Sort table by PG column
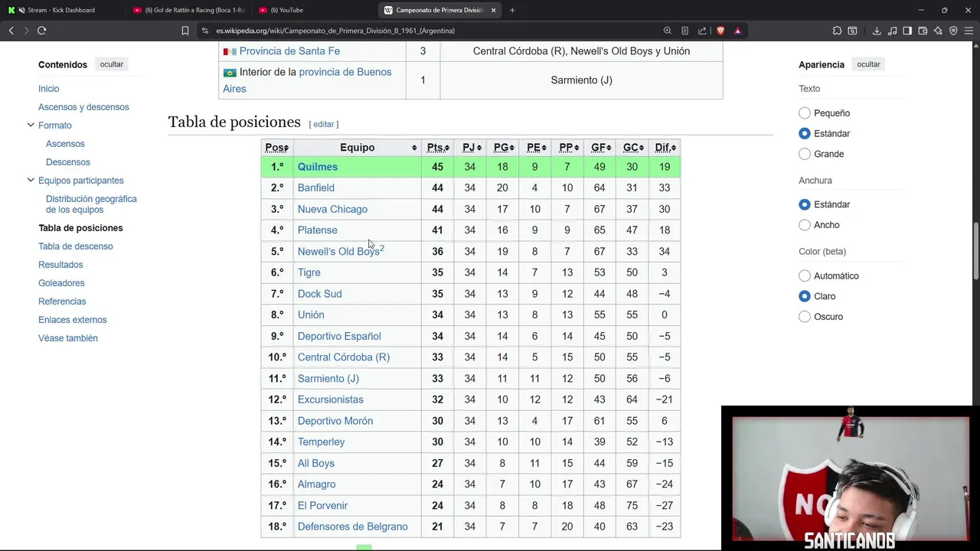Screen dimensions: 980x551 [503, 148]
